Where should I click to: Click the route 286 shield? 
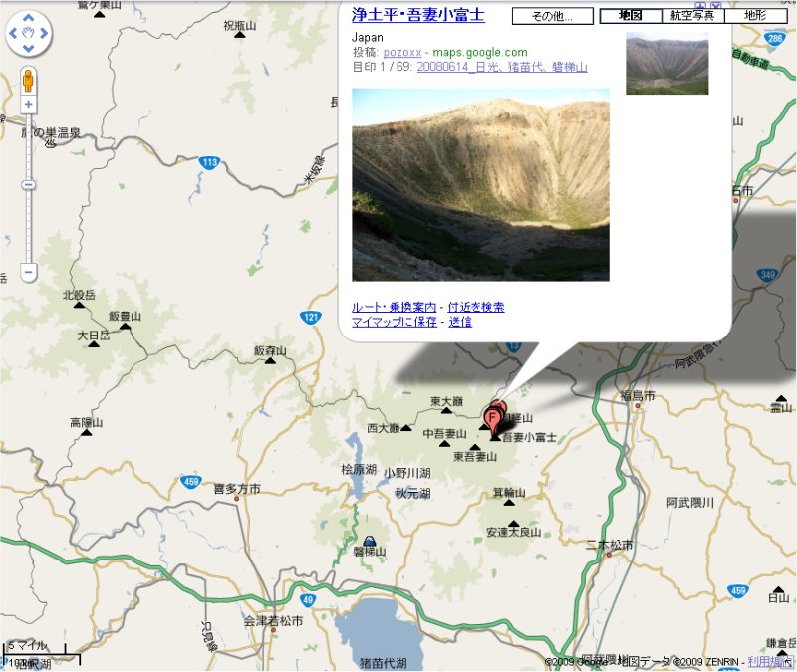tap(775, 38)
